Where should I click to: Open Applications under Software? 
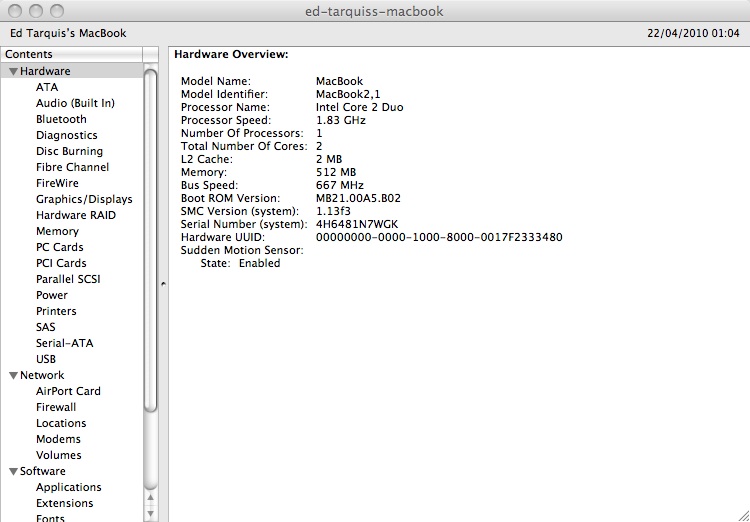click(68, 488)
